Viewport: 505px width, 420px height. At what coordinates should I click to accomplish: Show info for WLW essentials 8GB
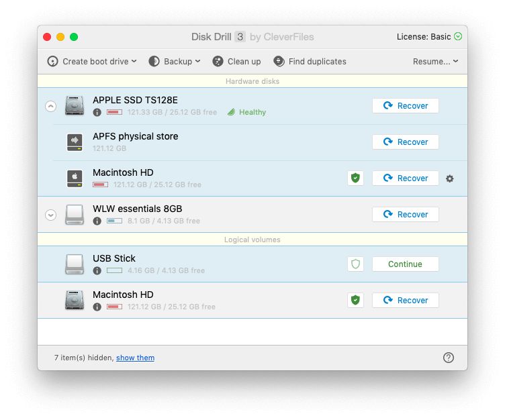tap(97, 221)
